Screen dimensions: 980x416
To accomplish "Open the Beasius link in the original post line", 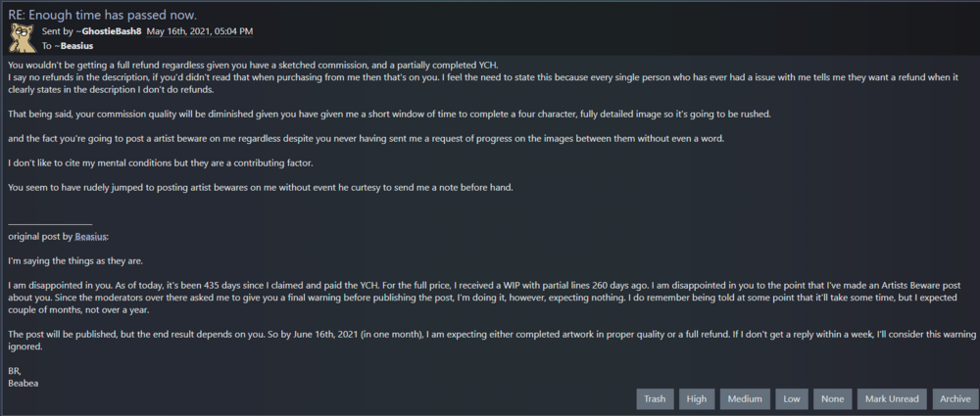I will click(90, 237).
